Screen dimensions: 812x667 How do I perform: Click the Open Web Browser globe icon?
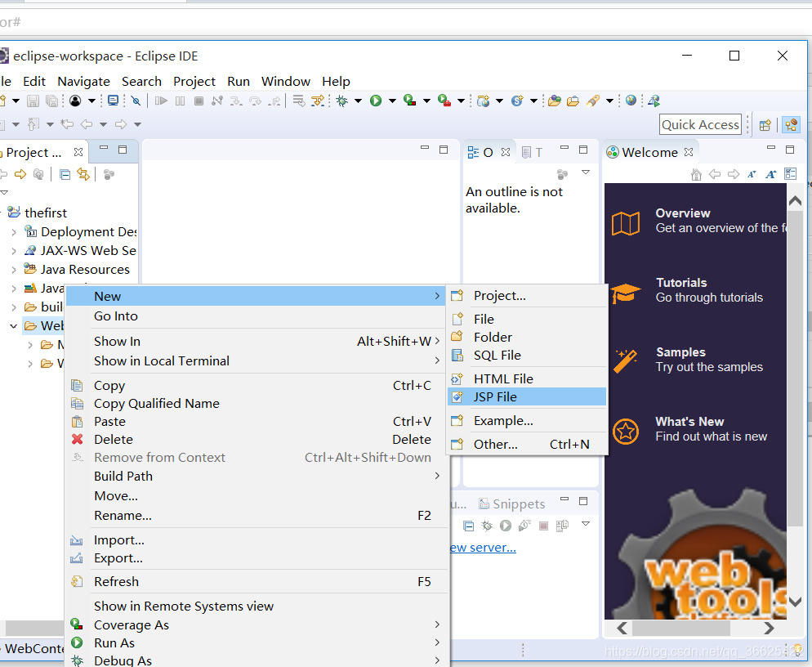click(x=631, y=101)
